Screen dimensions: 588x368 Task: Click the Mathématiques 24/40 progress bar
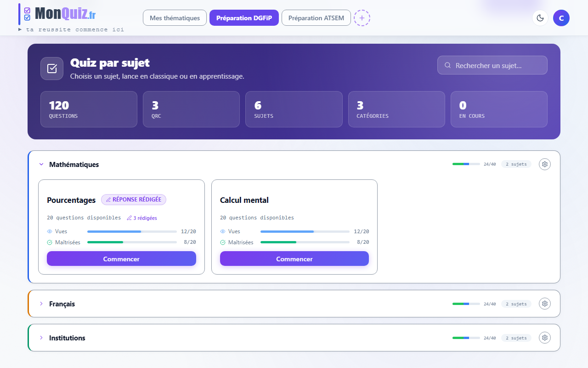point(466,164)
